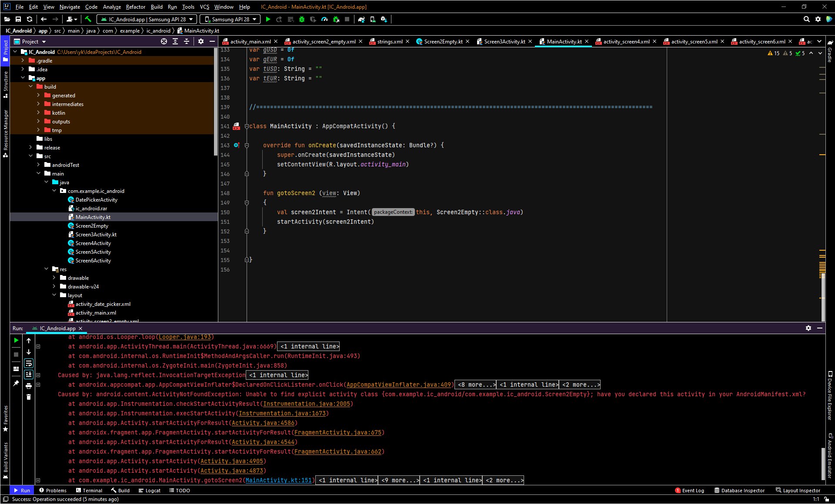Image resolution: width=835 pixels, height=504 pixels.
Task: Open the VCS menu
Action: pyautogui.click(x=204, y=7)
